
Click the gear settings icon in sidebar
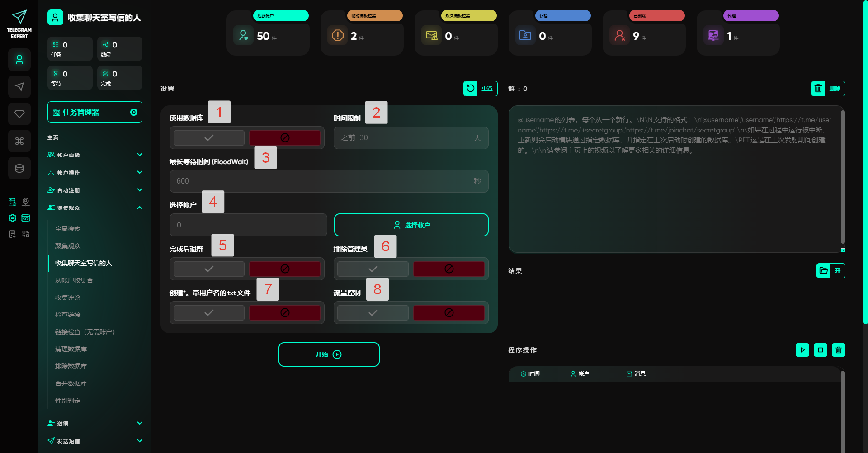[x=13, y=218]
